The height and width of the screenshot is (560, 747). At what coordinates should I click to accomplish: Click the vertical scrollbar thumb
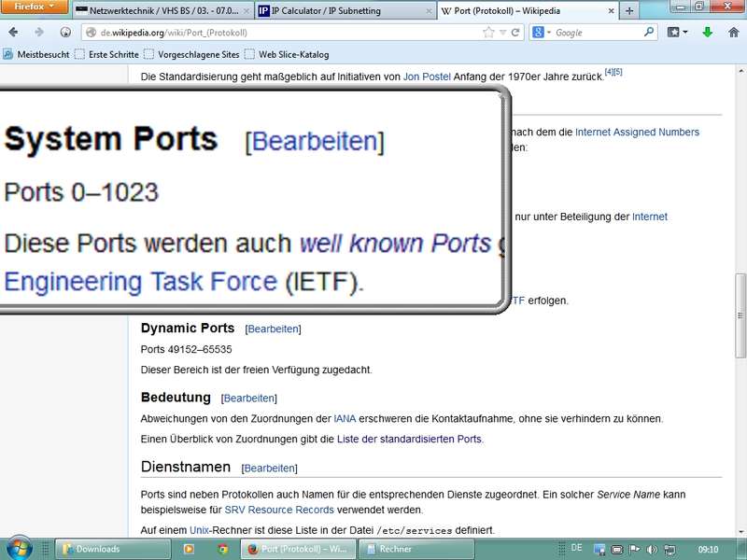pos(741,315)
